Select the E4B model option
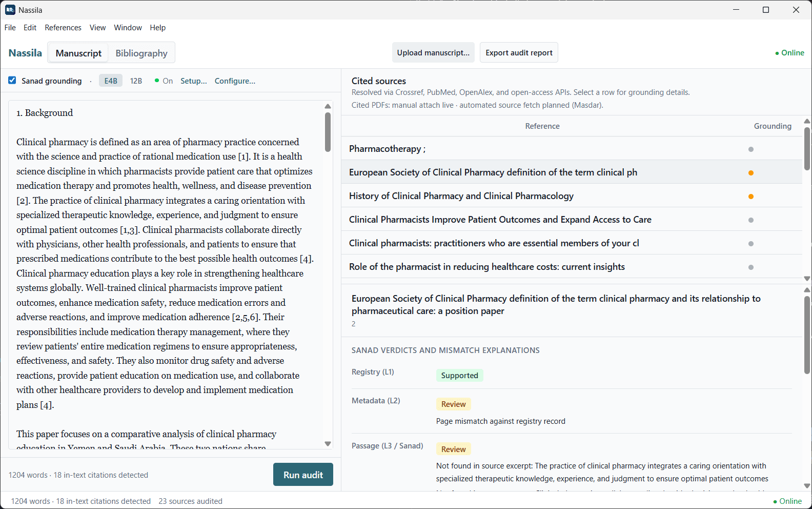Image resolution: width=812 pixels, height=509 pixels. [111, 81]
